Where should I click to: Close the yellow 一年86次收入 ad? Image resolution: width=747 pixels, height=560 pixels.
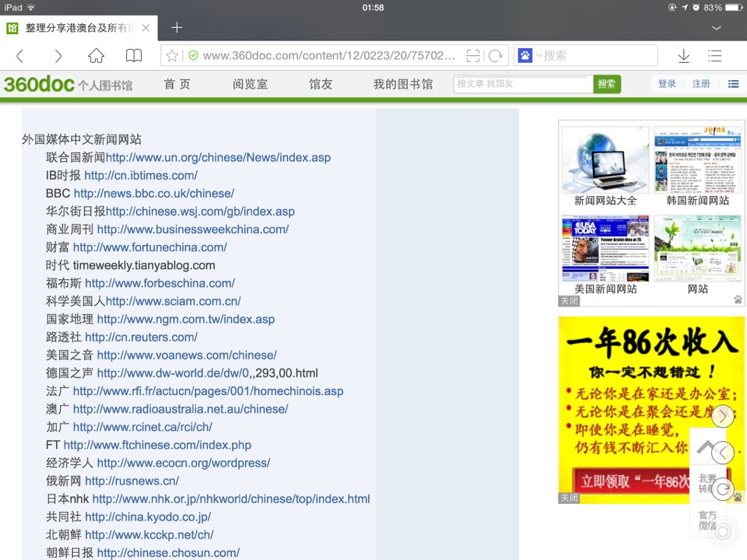point(569,498)
